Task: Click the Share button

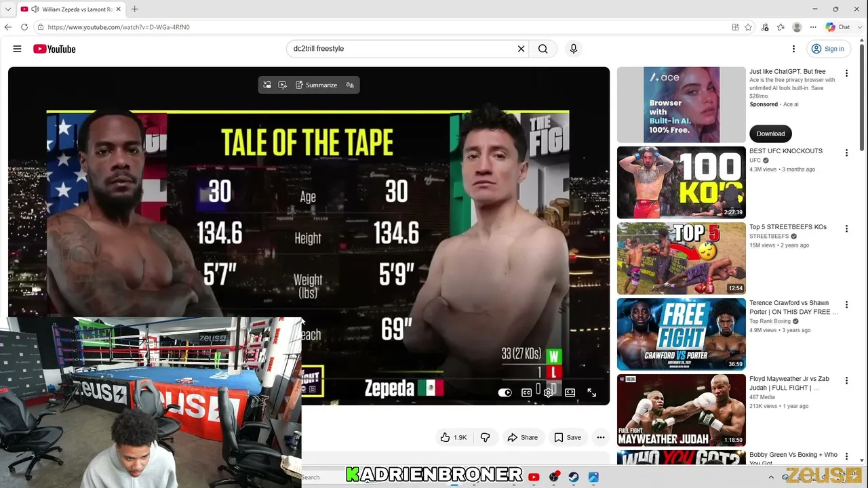Action: (x=523, y=437)
